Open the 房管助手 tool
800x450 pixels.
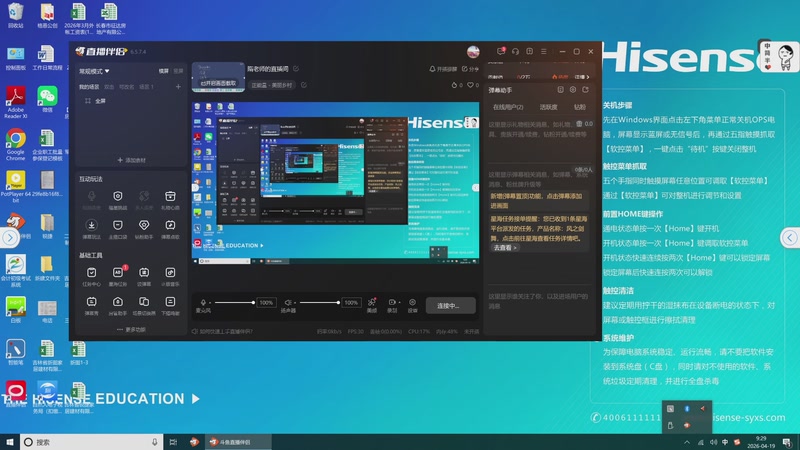118,305
